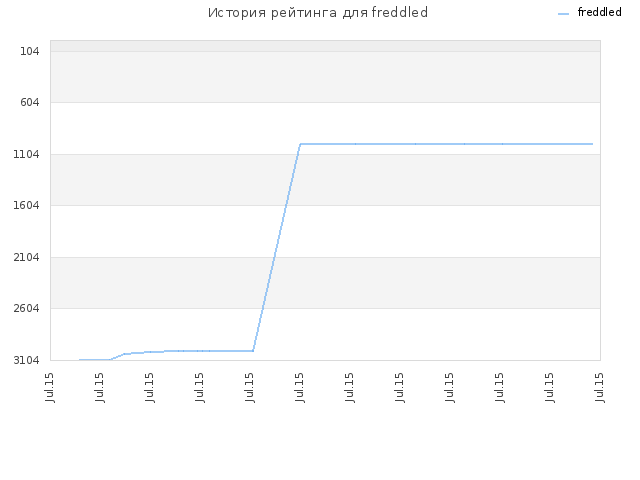Screen dimensions: 640x480
Task: Click the 604 y-axis label
Action: click(x=30, y=102)
